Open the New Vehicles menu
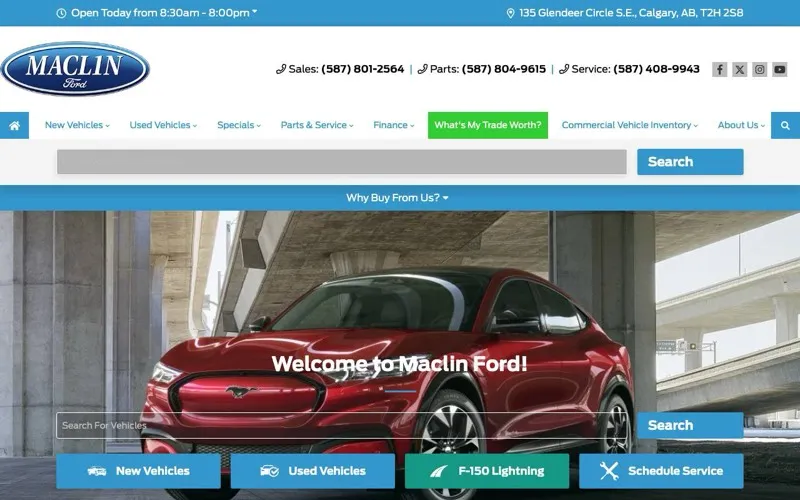Image resolution: width=800 pixels, height=500 pixels. (x=77, y=125)
